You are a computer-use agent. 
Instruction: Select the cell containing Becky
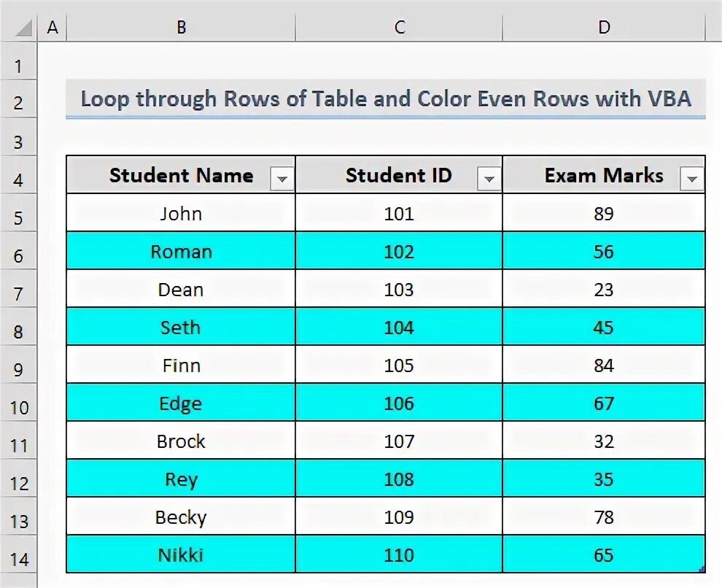pyautogui.click(x=181, y=517)
